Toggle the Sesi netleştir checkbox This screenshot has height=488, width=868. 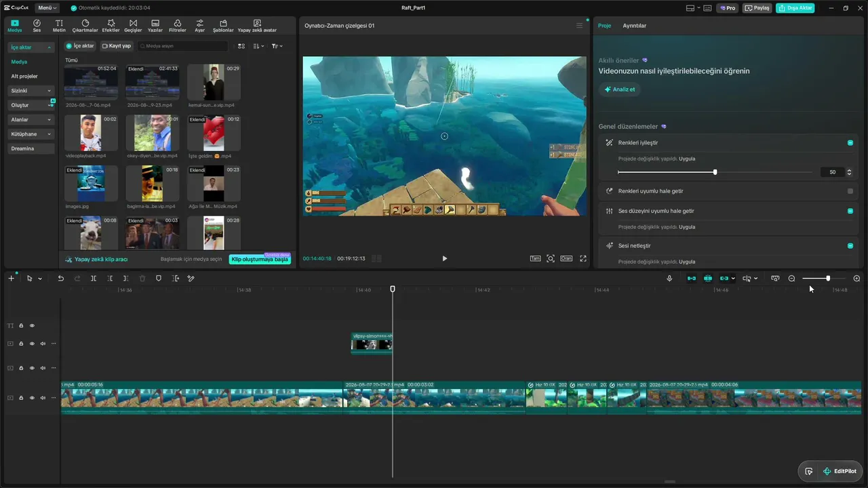point(850,245)
